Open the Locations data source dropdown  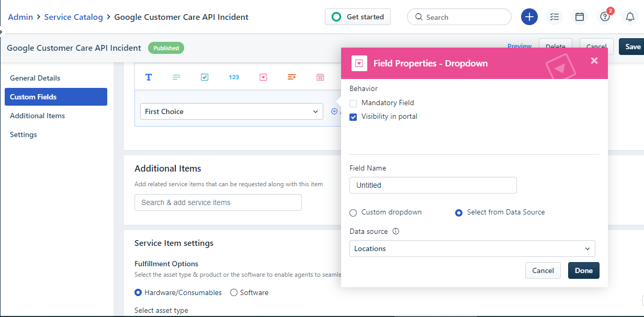pyautogui.click(x=472, y=248)
